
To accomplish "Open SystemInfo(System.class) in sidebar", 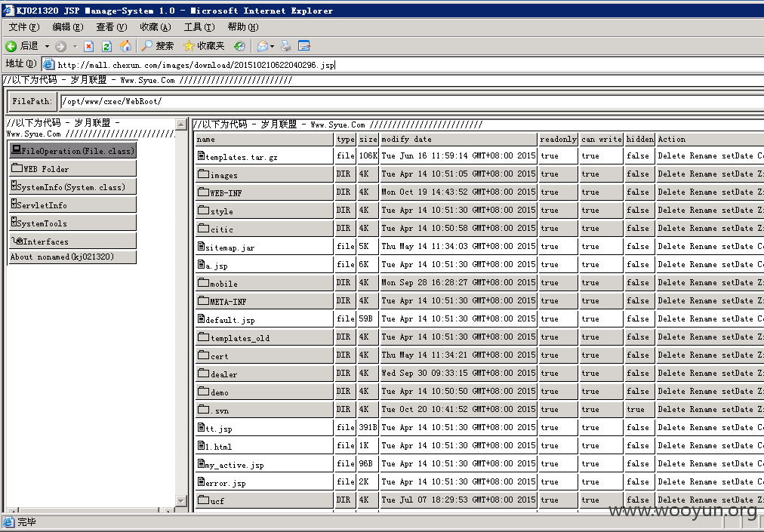I will pyautogui.click(x=72, y=186).
